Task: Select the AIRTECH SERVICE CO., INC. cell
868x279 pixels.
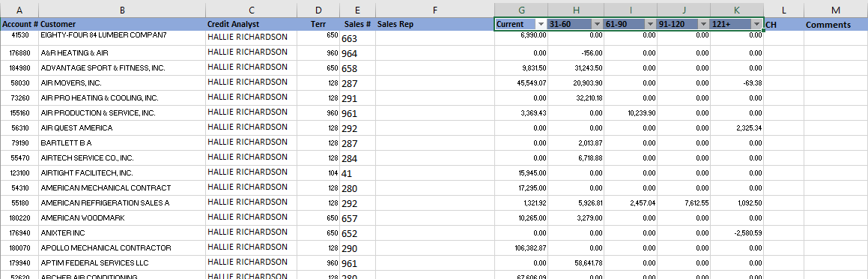Action: tap(122, 158)
